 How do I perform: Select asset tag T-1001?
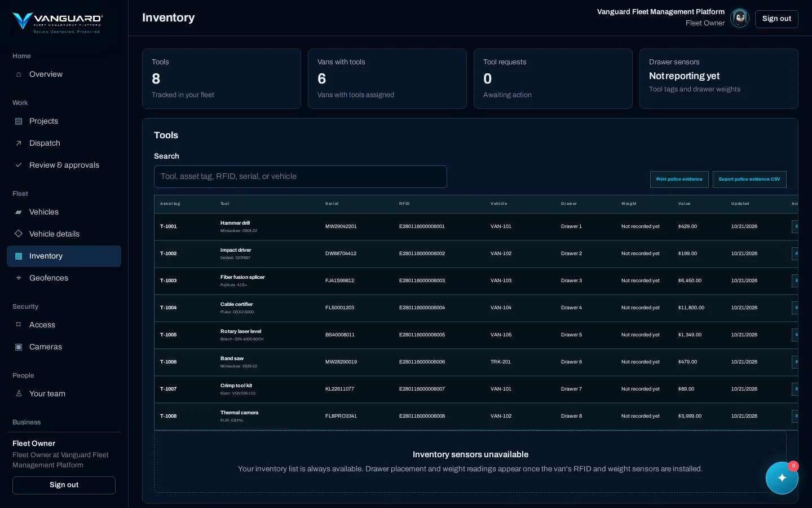click(168, 226)
